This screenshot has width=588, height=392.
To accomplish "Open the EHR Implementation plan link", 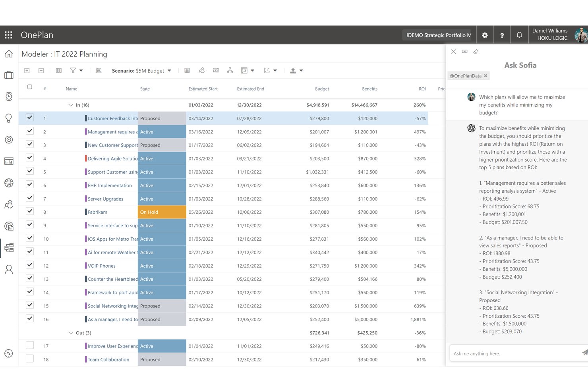I will [110, 185].
